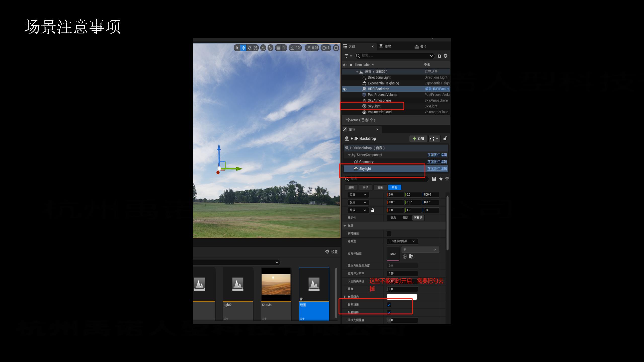Select PostProcessVolume in the outliner

382,95
